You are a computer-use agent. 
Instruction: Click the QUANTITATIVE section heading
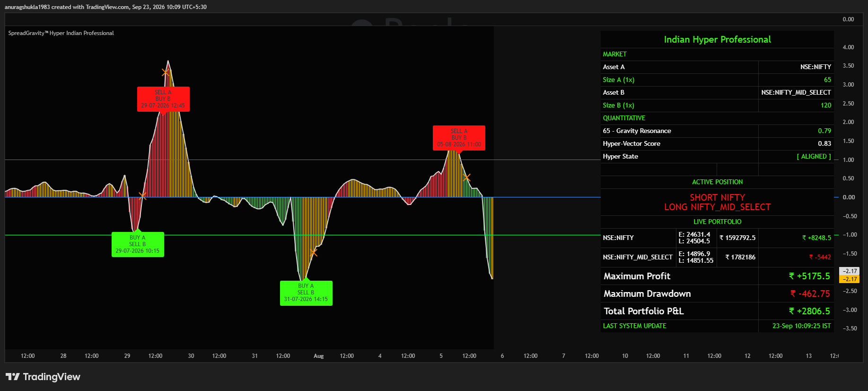pos(624,118)
